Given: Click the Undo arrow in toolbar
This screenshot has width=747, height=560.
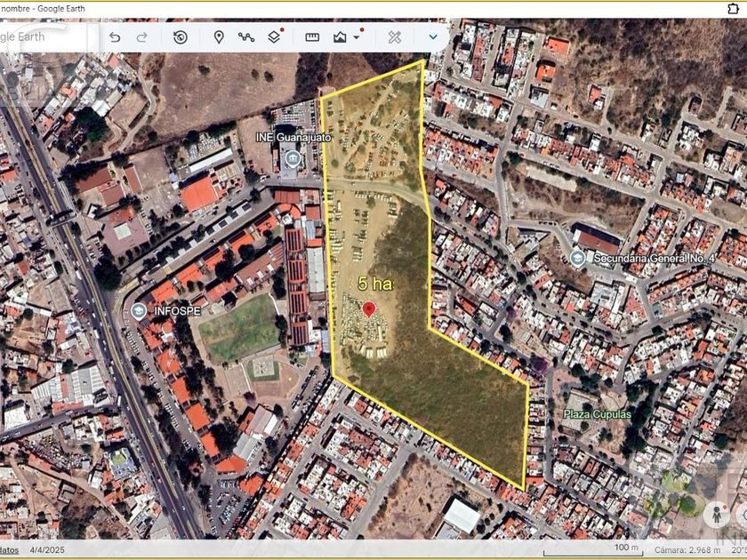Looking at the screenshot, I should pos(115,37).
